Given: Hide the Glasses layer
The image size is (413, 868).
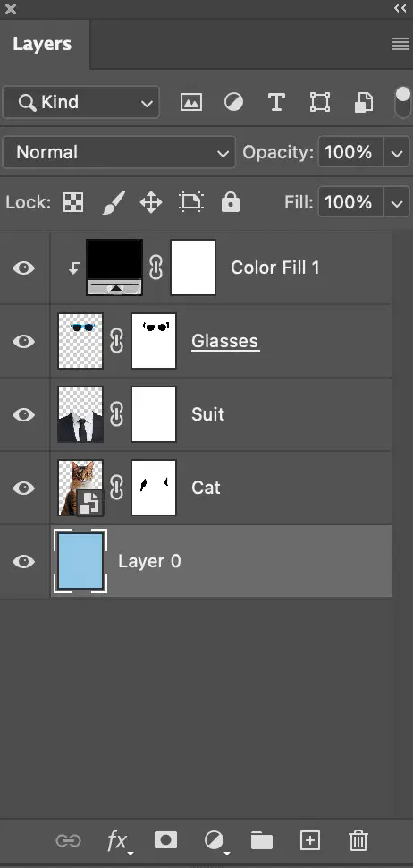Looking at the screenshot, I should [24, 342].
